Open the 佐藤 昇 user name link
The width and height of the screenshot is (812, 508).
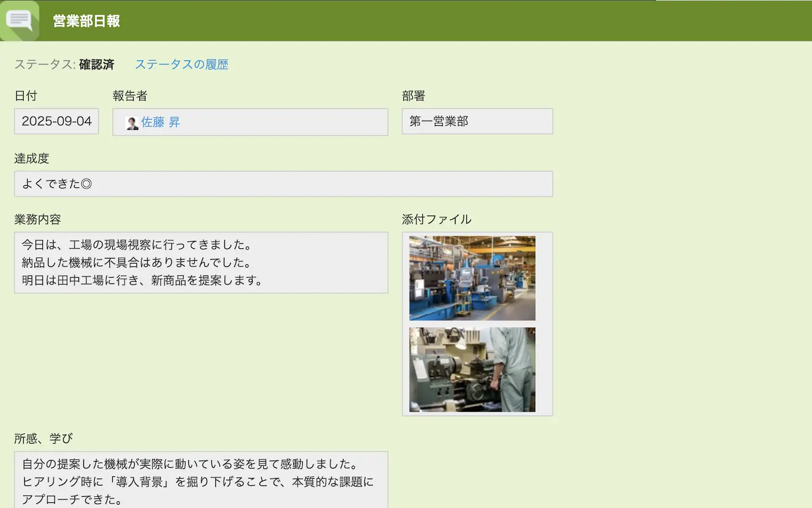(x=160, y=122)
